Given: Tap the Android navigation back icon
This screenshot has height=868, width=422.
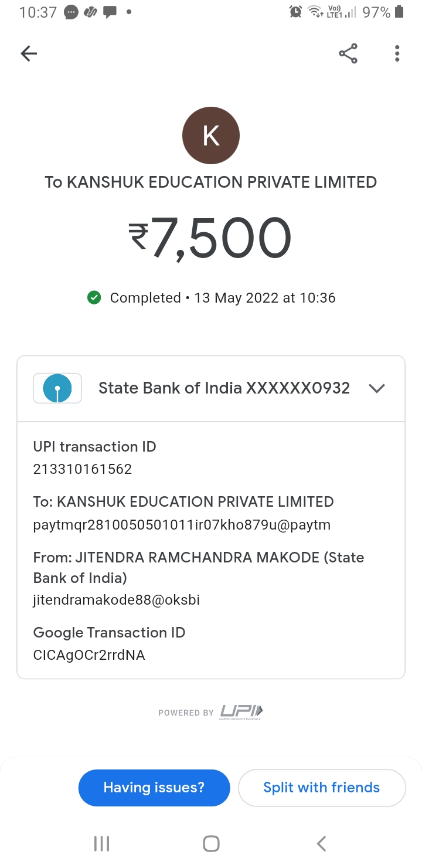Looking at the screenshot, I should [x=321, y=843].
